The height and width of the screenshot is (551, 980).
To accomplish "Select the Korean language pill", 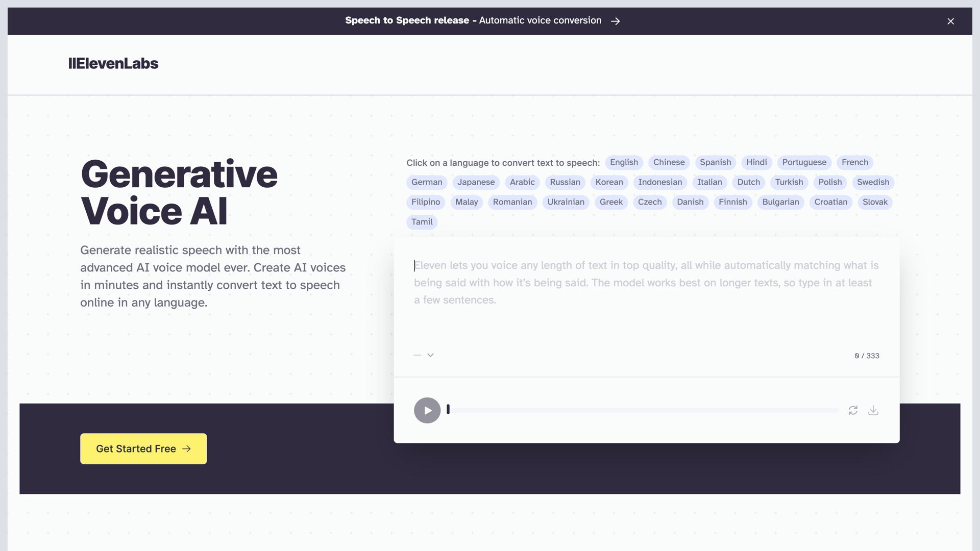I will point(608,182).
